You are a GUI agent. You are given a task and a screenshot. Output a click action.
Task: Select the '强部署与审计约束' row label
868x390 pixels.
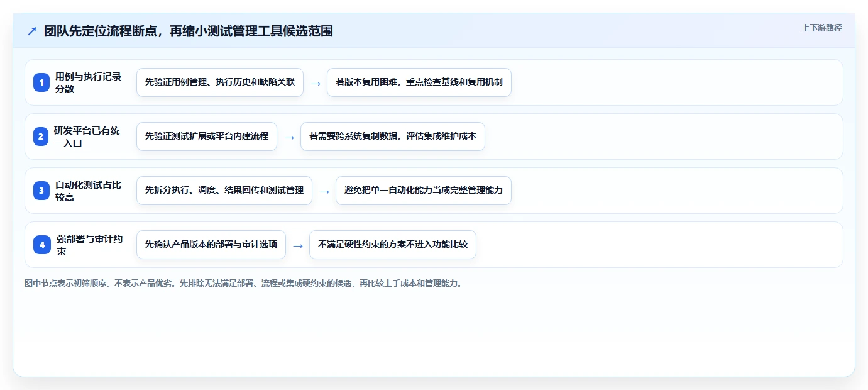coord(89,245)
